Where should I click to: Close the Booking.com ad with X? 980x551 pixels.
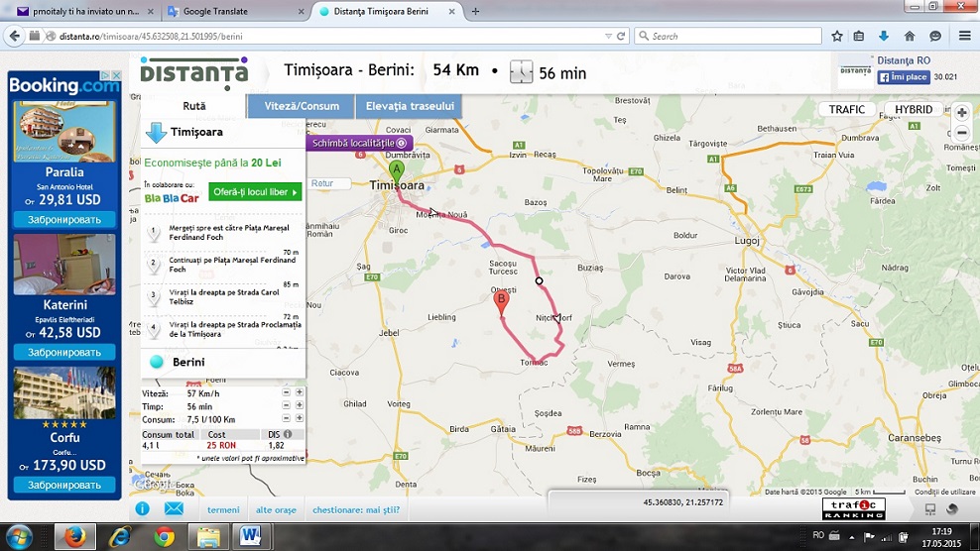pyautogui.click(x=116, y=75)
